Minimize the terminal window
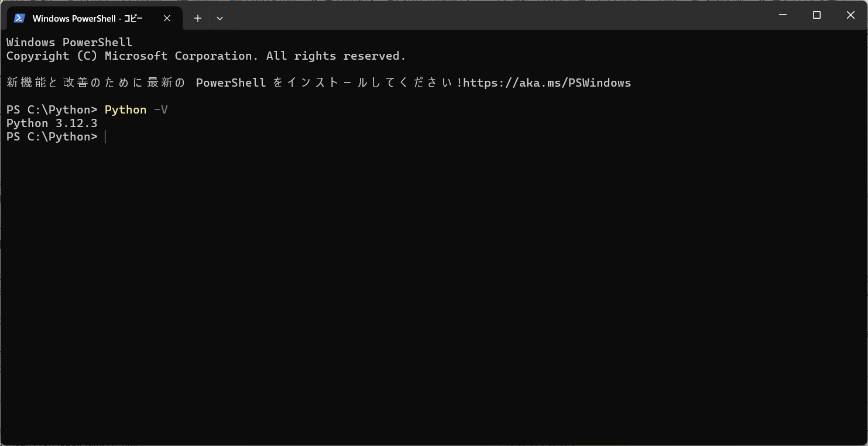The width and height of the screenshot is (868, 446). [783, 15]
